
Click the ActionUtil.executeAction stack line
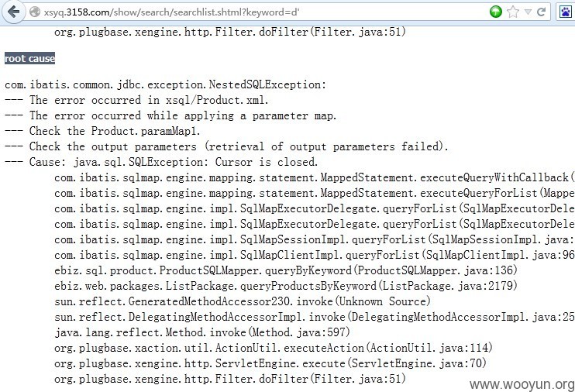[x=274, y=347]
